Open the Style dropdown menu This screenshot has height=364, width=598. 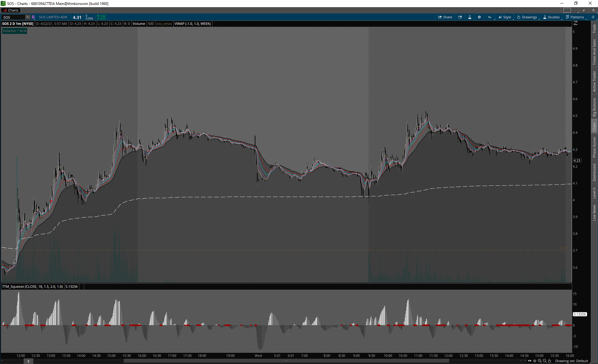pyautogui.click(x=505, y=17)
